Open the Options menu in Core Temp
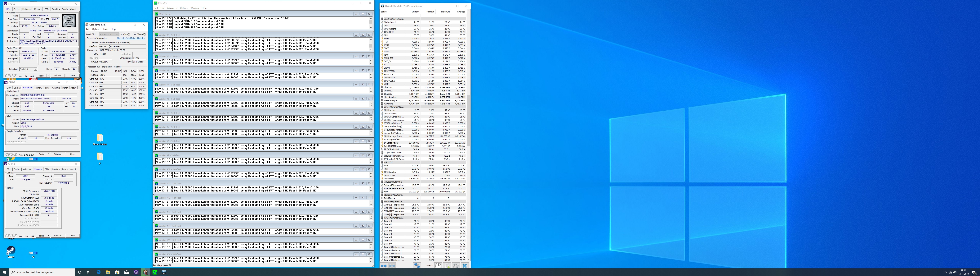This screenshot has height=276, width=980. (x=96, y=29)
